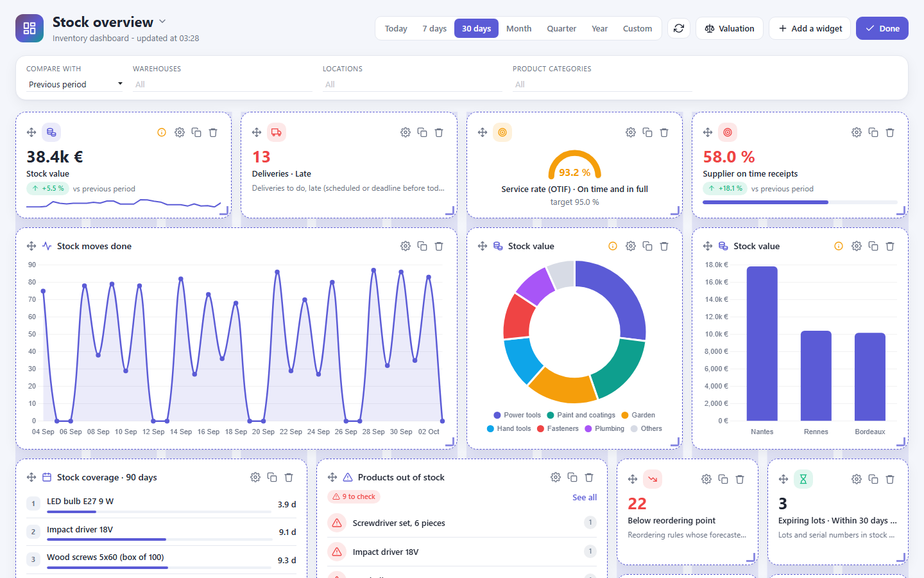The image size is (924, 578).
Task: Open settings gear of Stock moves done widget
Action: tap(406, 246)
